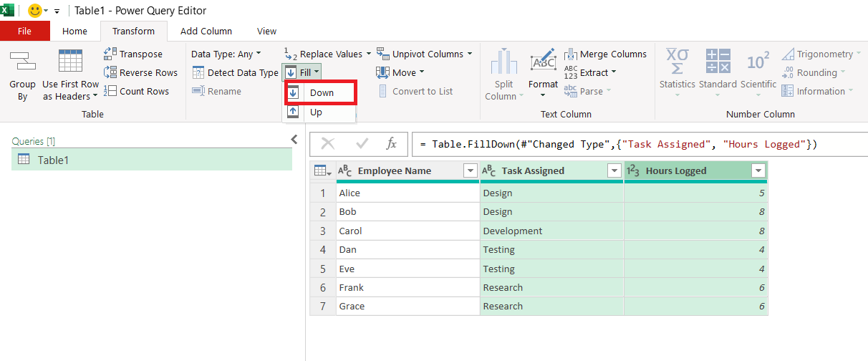
Task: Click the formula cancel X button
Action: click(328, 144)
